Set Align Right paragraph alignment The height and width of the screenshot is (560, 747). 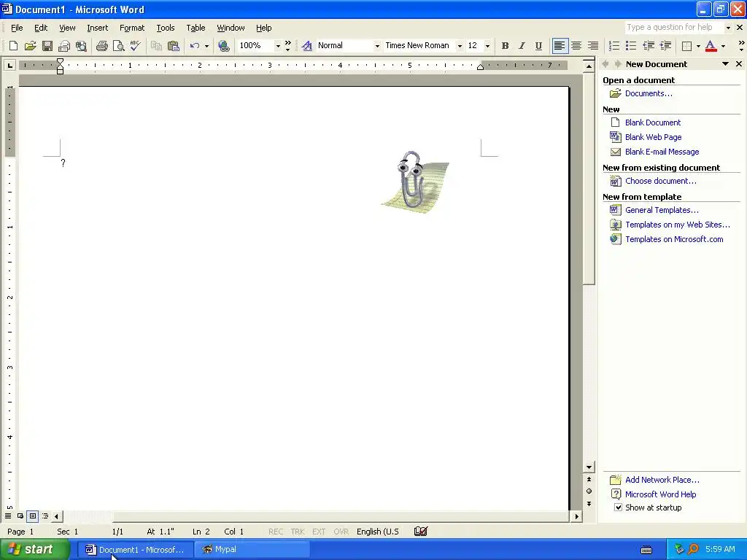click(x=593, y=46)
